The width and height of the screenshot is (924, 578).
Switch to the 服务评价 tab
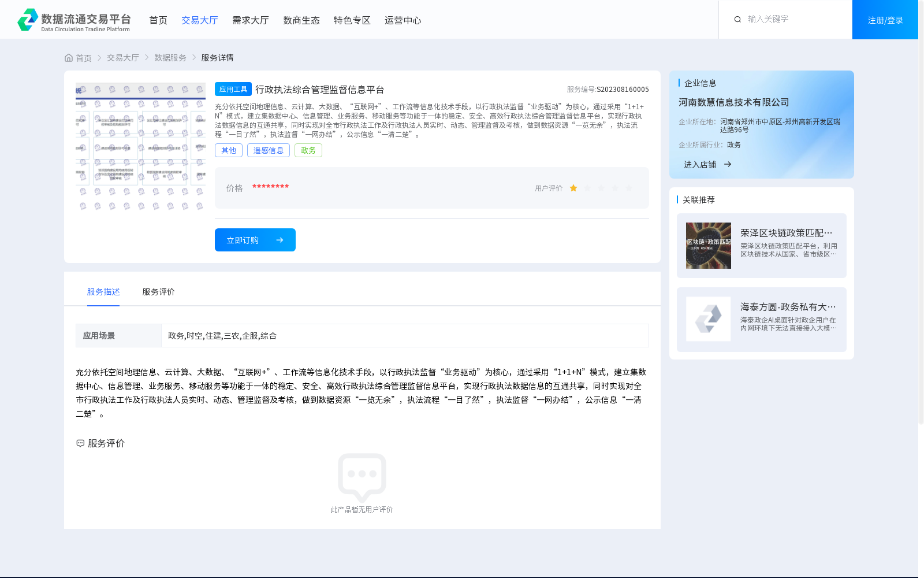click(159, 292)
